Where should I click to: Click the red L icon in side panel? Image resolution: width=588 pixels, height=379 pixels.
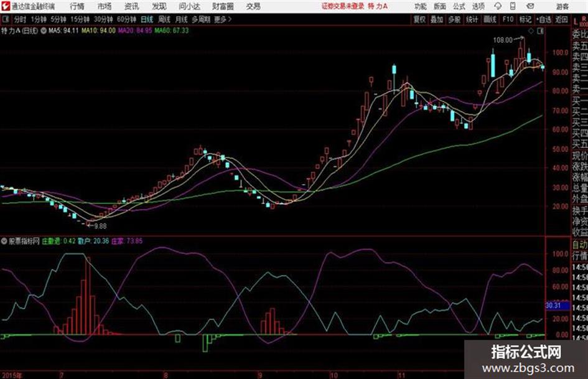[576, 22]
